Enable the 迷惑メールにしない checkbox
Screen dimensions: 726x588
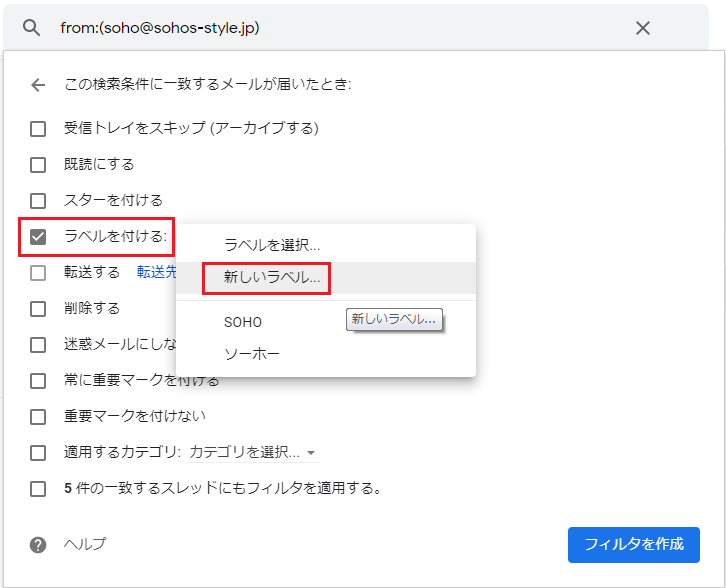pyautogui.click(x=38, y=345)
